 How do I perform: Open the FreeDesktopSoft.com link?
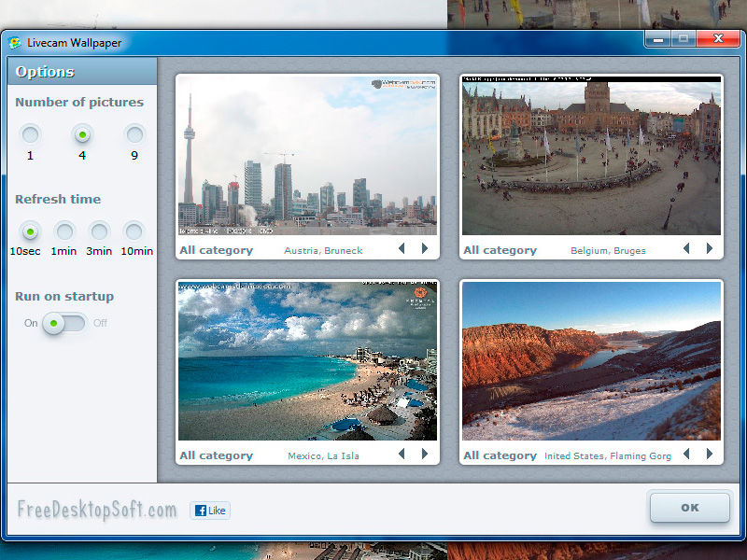pyautogui.click(x=96, y=510)
